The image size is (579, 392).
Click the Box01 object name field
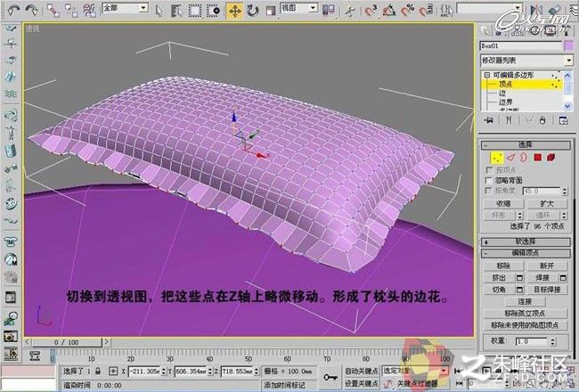(x=521, y=46)
